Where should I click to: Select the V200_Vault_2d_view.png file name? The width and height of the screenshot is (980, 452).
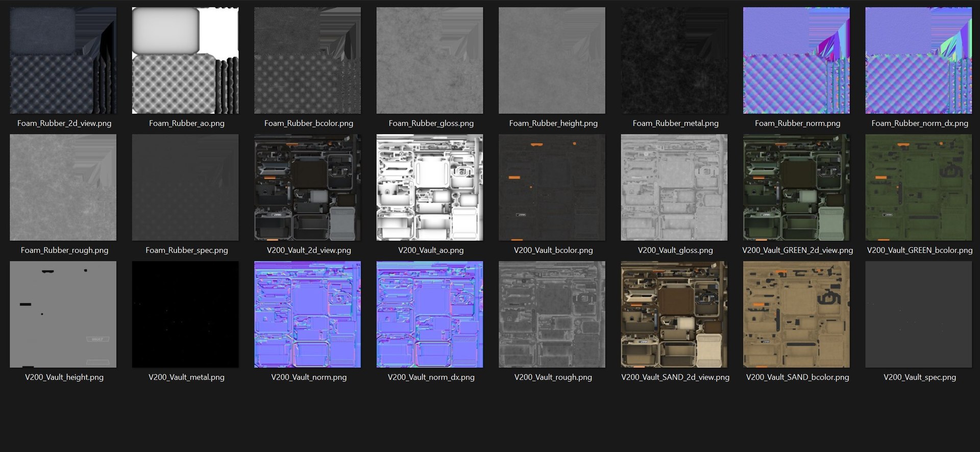(x=309, y=250)
